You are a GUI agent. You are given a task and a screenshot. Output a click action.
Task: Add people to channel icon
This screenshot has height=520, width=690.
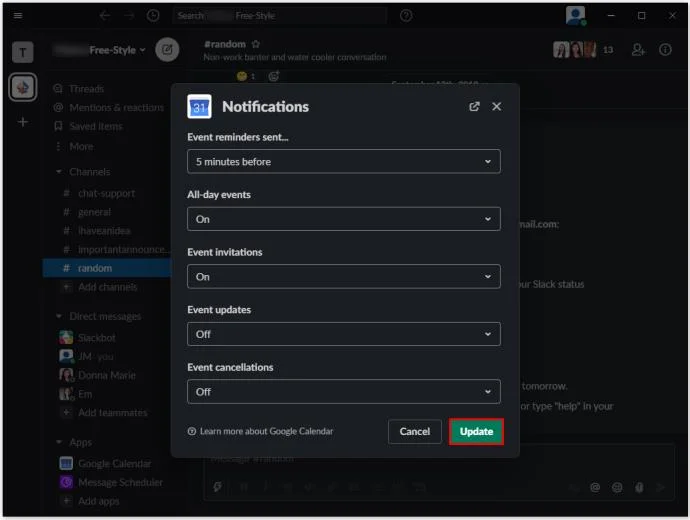[x=638, y=49]
